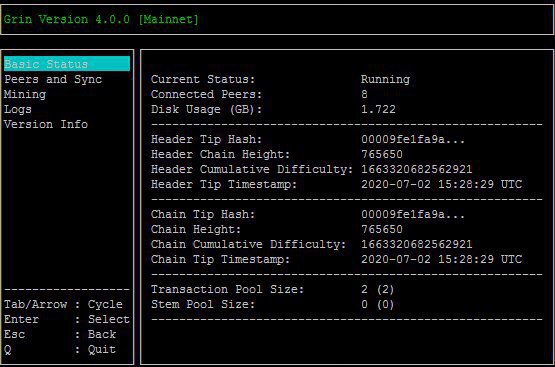Click the Header Tip Timestamp label
555x367 pixels.
click(x=224, y=184)
